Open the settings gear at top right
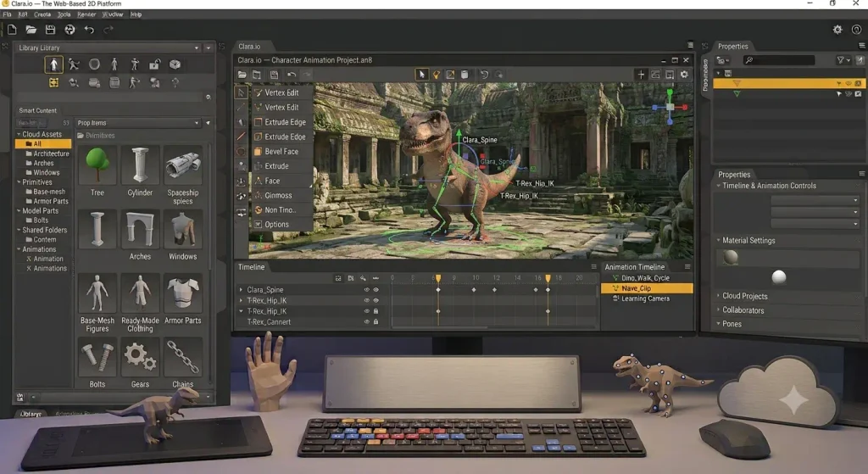The image size is (868, 474). (837, 30)
